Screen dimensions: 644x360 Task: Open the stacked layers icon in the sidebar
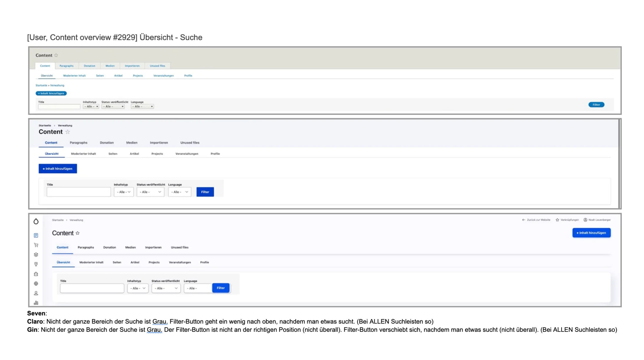pyautogui.click(x=36, y=255)
